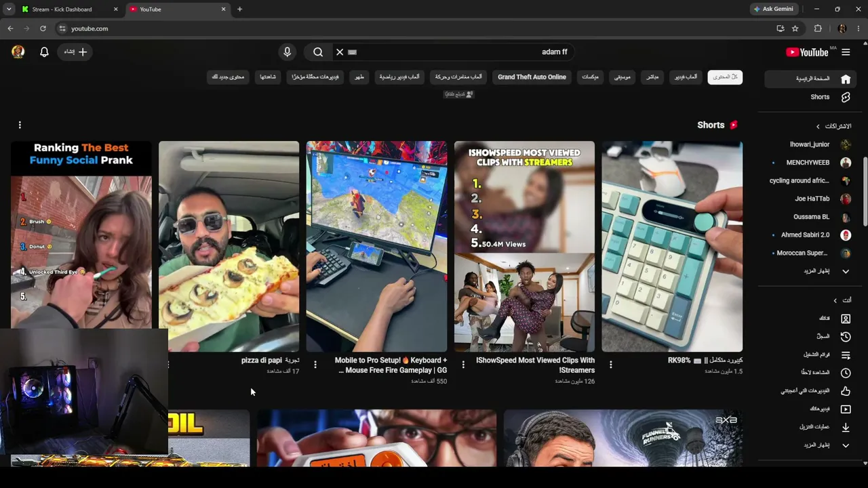Click the 'IShowSpeed Most Viewed Clips With Streamers' title
Viewport: 868px width, 488px height.
tap(536, 365)
